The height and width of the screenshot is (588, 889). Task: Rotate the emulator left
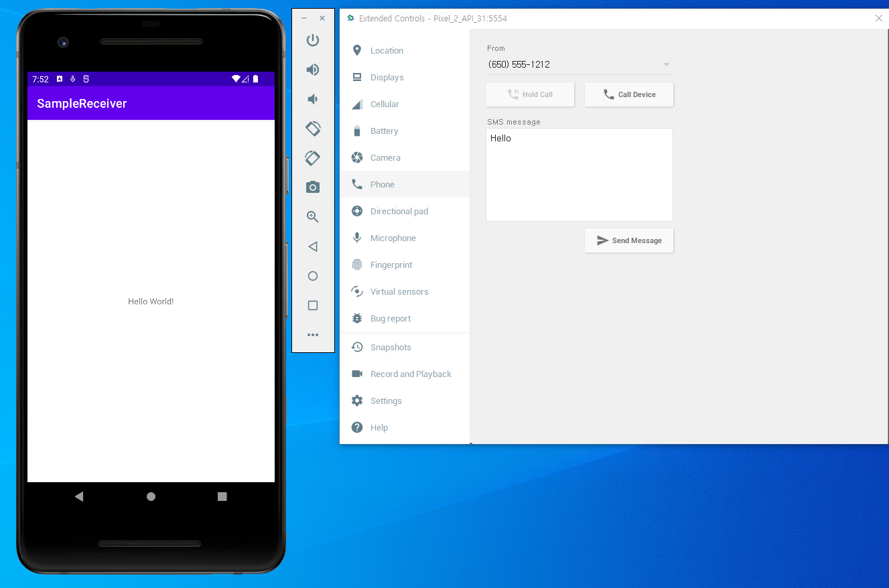point(313,128)
